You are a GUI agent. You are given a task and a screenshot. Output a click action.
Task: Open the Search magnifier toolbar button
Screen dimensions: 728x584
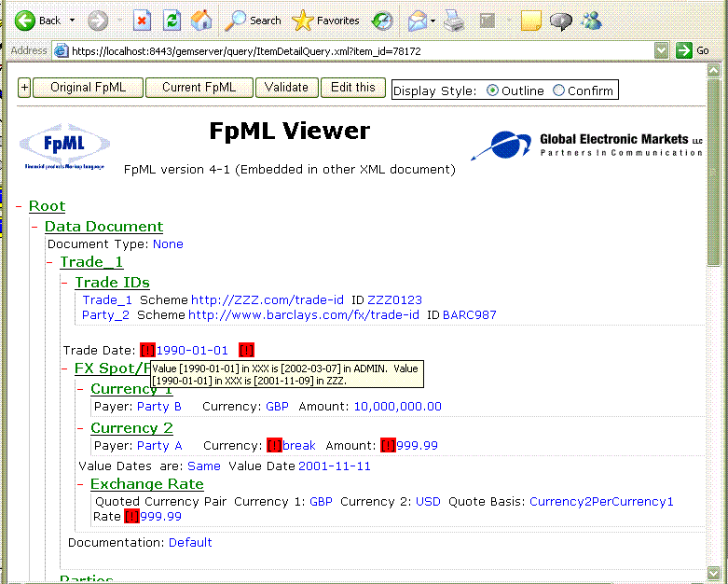[253, 21]
